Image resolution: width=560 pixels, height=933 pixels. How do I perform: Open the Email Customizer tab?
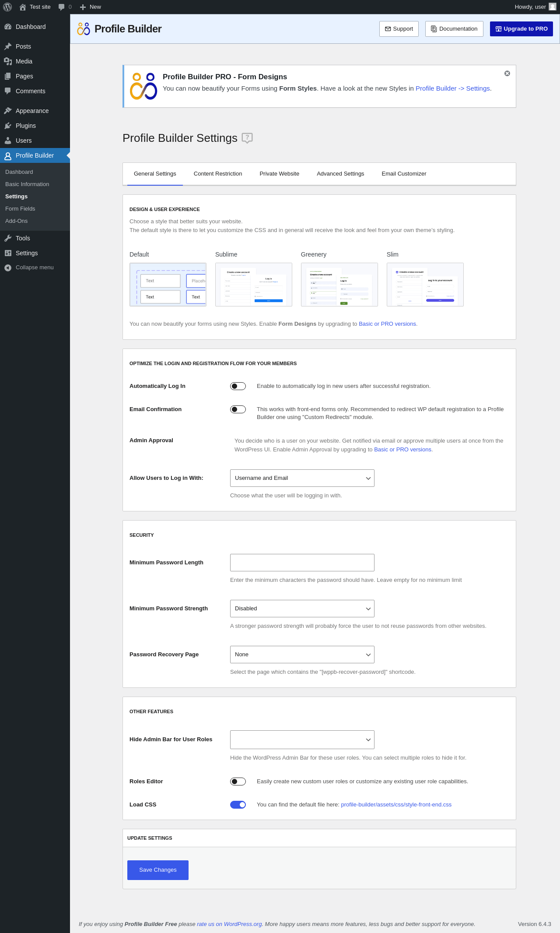[x=403, y=174]
